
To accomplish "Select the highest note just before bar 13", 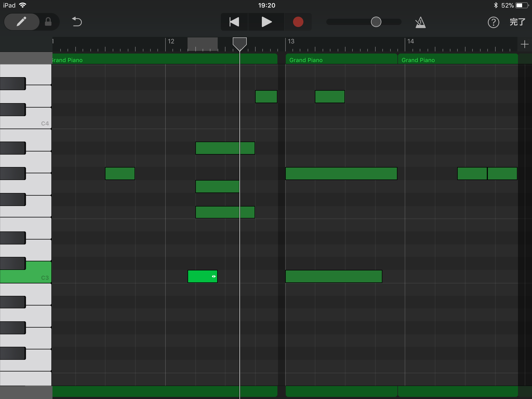I will [x=266, y=97].
